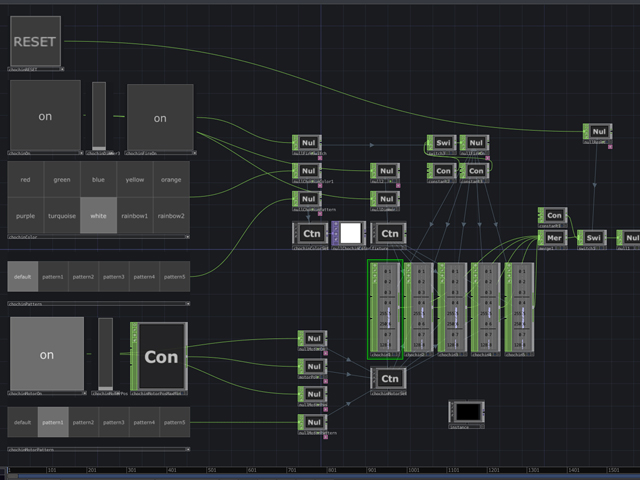
Task: Select the turquoise color option
Action: click(62, 216)
